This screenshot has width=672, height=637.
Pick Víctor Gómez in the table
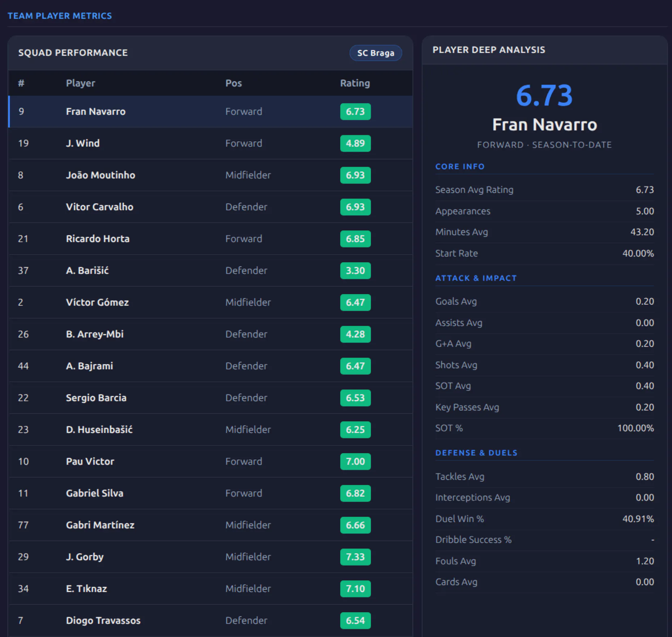210,302
